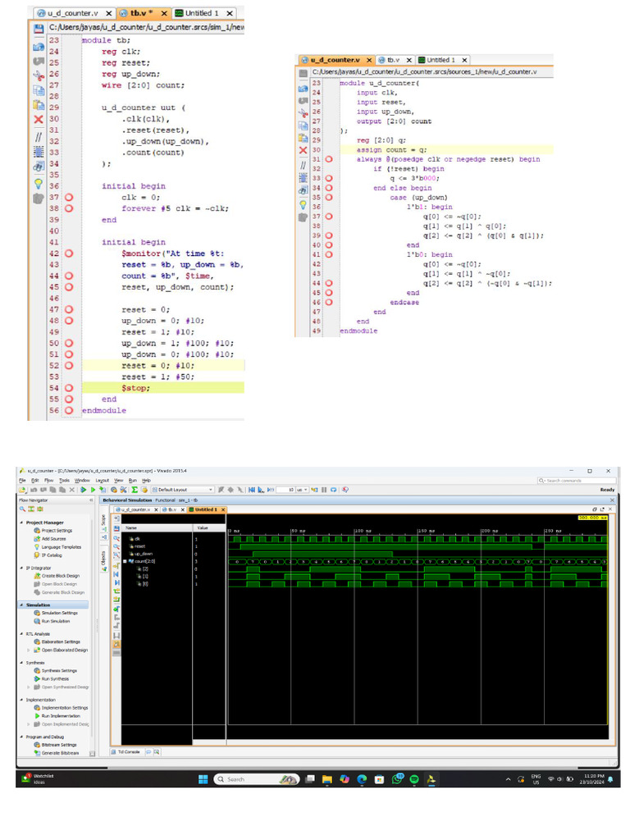The width and height of the screenshot is (630, 840).
Task: Toggle breakpoint on line 33 in u_d_counter.v
Action: click(329, 178)
